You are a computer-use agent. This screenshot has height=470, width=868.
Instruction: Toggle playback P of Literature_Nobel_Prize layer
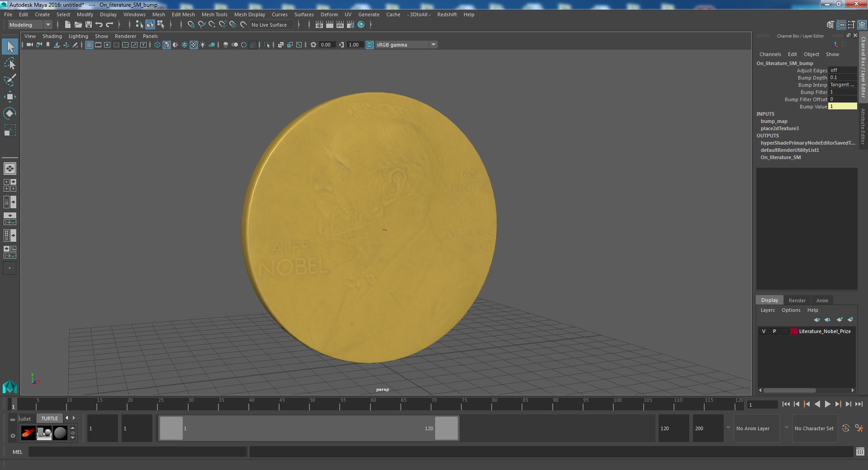click(x=774, y=331)
